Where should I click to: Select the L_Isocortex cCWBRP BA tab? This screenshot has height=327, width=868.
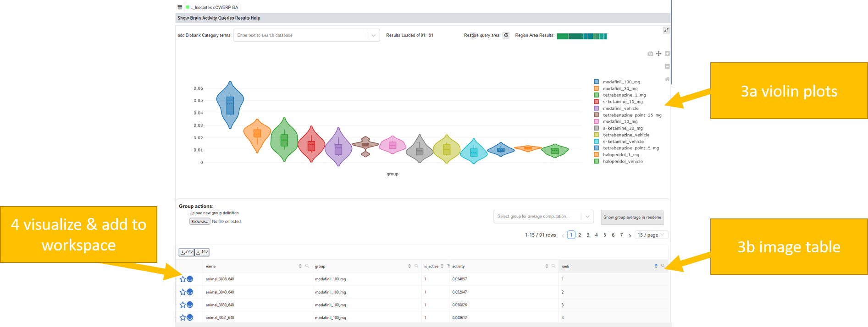click(212, 7)
